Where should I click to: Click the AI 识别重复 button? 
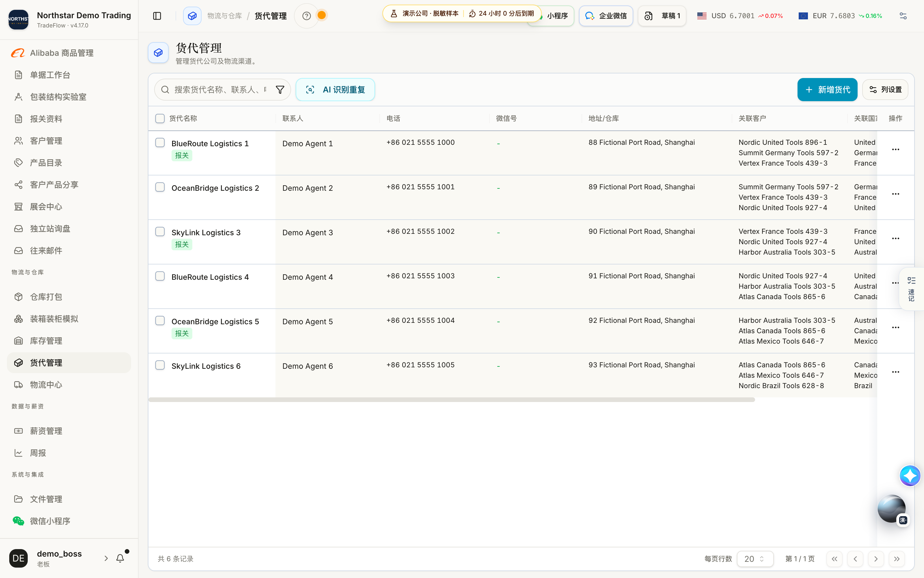click(x=335, y=90)
